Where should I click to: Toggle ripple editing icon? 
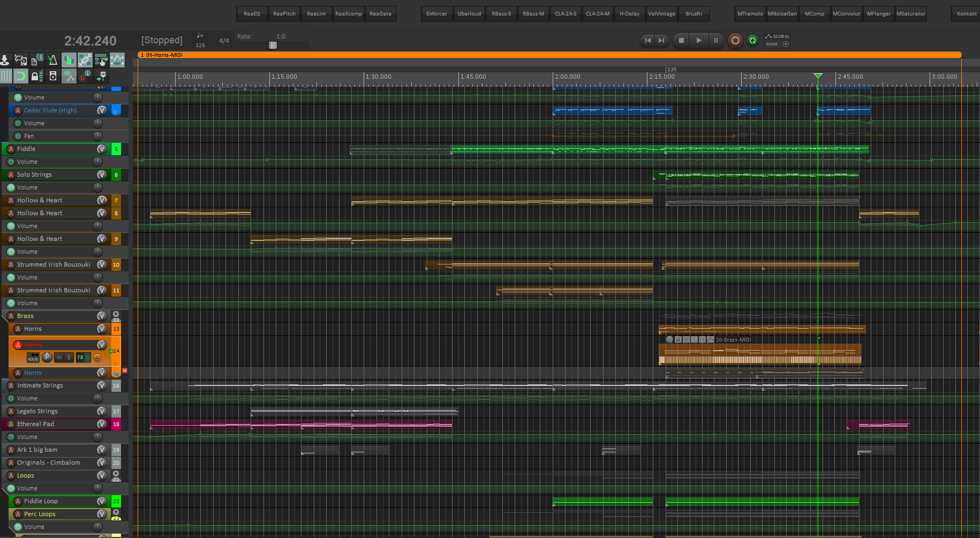click(x=101, y=60)
